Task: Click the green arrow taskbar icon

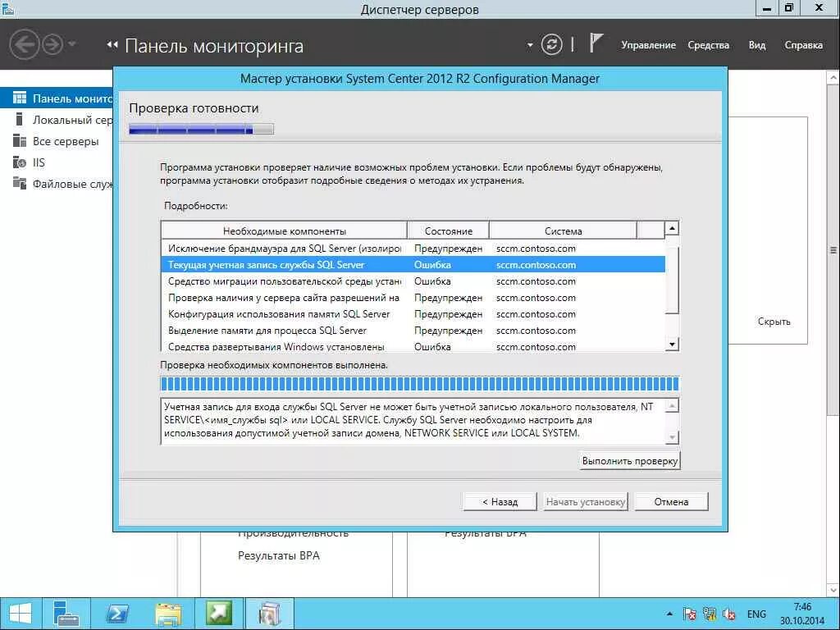Action: pyautogui.click(x=218, y=614)
